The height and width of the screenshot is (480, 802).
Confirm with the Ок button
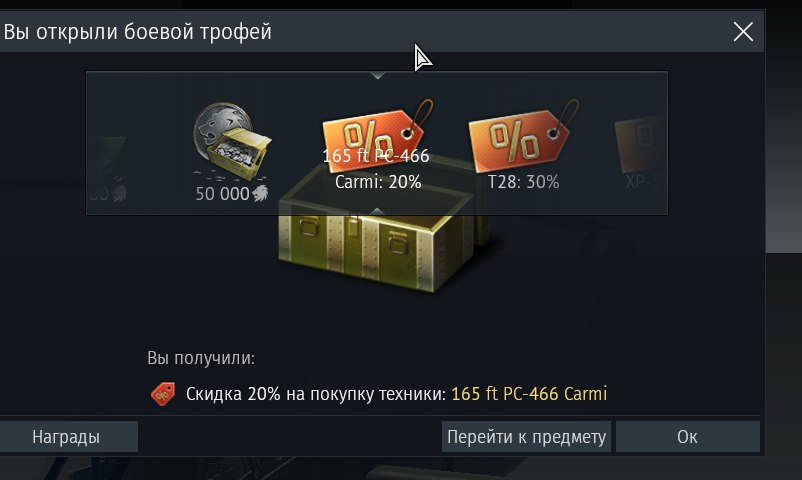687,437
